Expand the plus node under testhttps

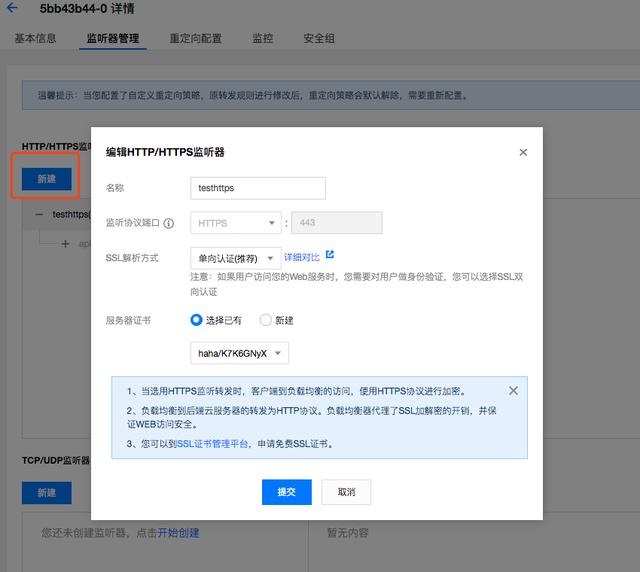tap(66, 243)
